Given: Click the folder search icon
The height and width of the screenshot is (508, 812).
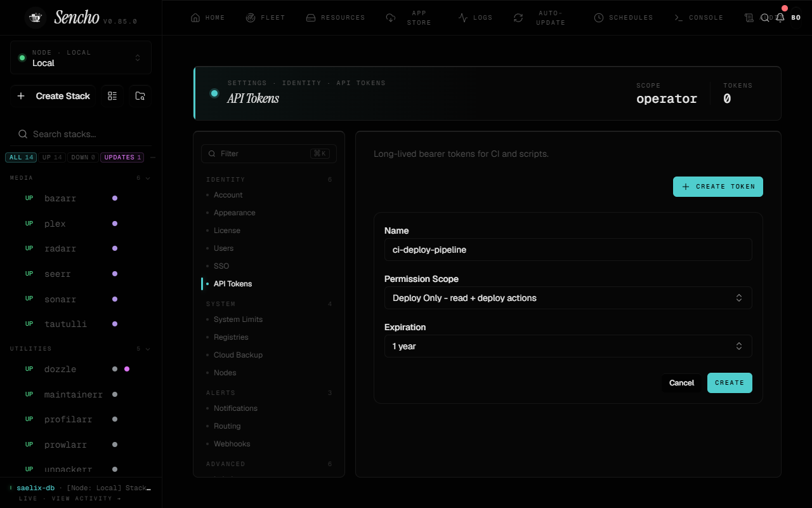Looking at the screenshot, I should [x=140, y=96].
